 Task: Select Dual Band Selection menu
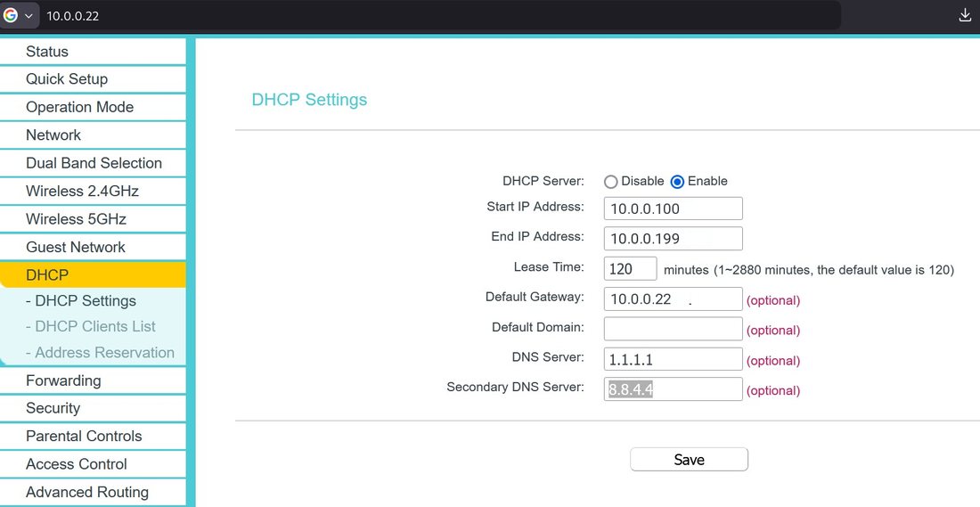[93, 163]
